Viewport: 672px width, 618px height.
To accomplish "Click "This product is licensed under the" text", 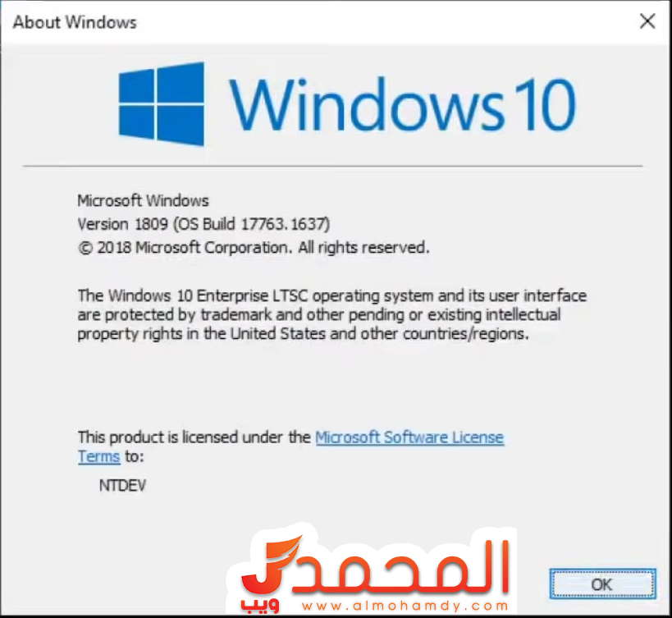I will [194, 437].
